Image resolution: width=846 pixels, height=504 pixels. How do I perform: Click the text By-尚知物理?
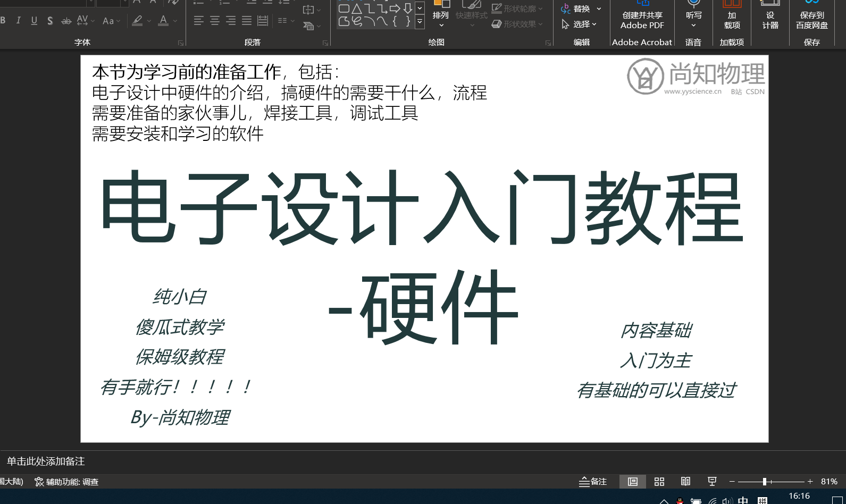[180, 417]
